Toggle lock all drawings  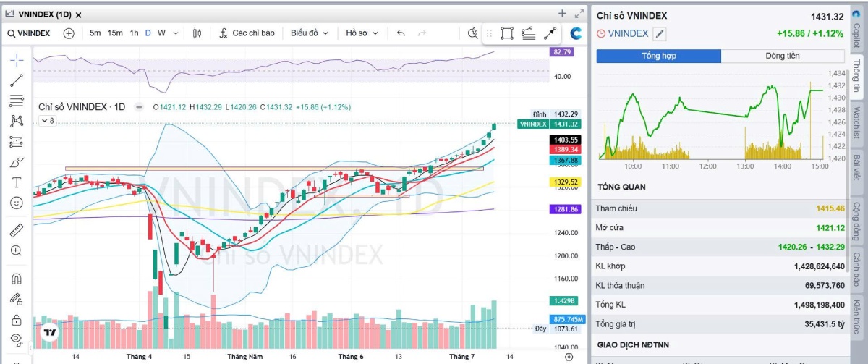[x=17, y=319]
